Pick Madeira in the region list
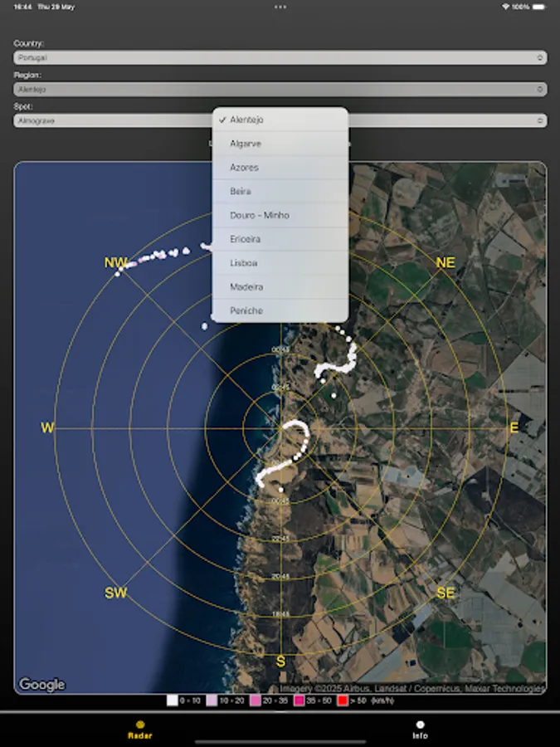560x747 pixels. tap(280, 286)
